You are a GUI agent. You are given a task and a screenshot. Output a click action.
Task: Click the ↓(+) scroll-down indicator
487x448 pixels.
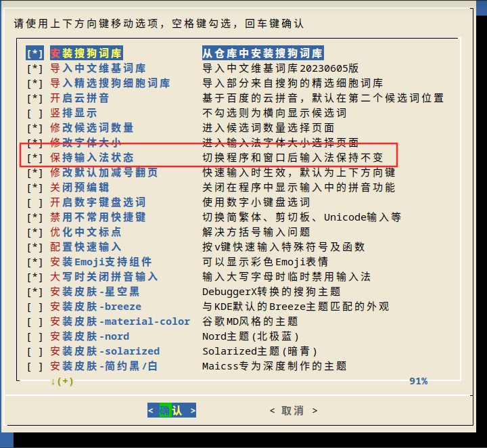coord(62,381)
